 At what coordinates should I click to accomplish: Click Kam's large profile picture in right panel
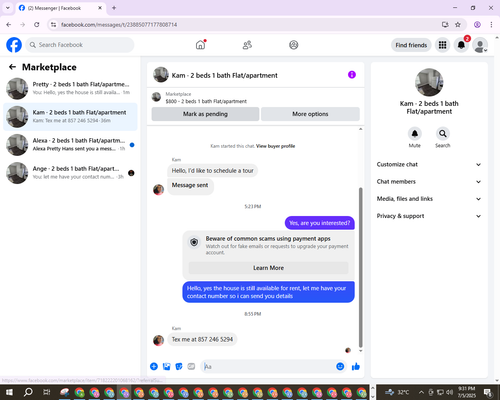429,82
